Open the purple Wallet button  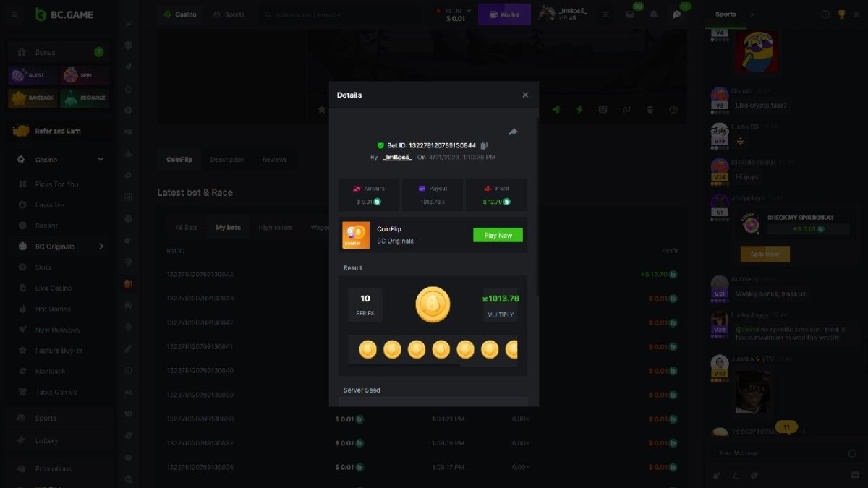[504, 14]
